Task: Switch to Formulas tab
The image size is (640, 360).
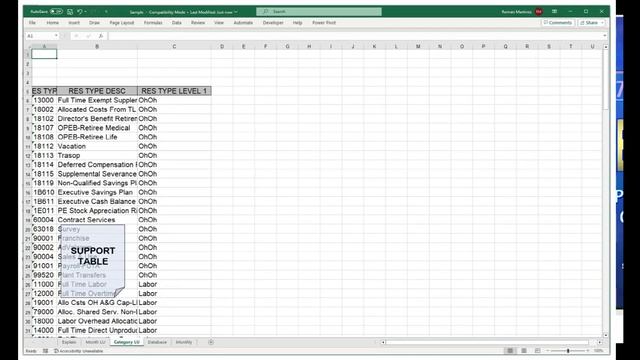Action: pos(153,23)
